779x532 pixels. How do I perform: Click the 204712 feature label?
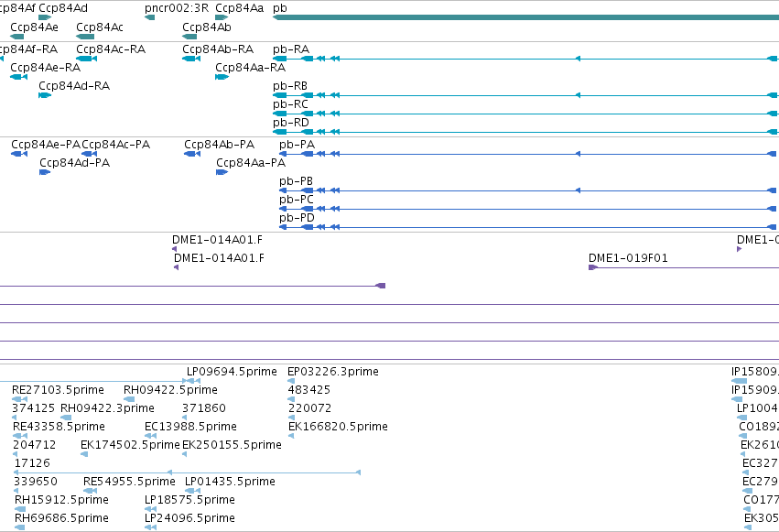34,445
